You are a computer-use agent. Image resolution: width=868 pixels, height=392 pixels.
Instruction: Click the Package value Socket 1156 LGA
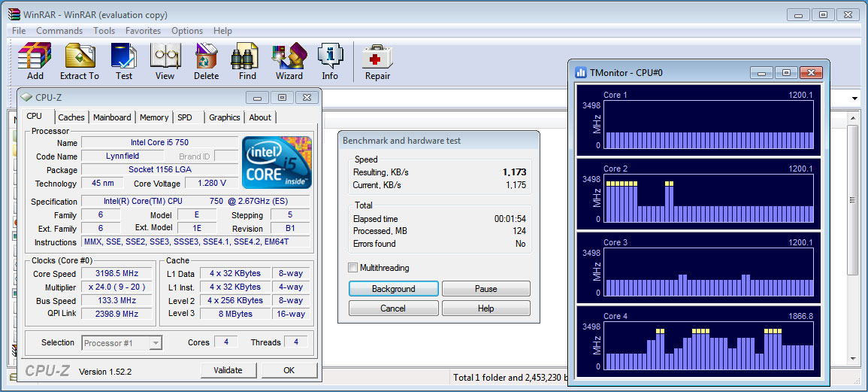(x=160, y=169)
